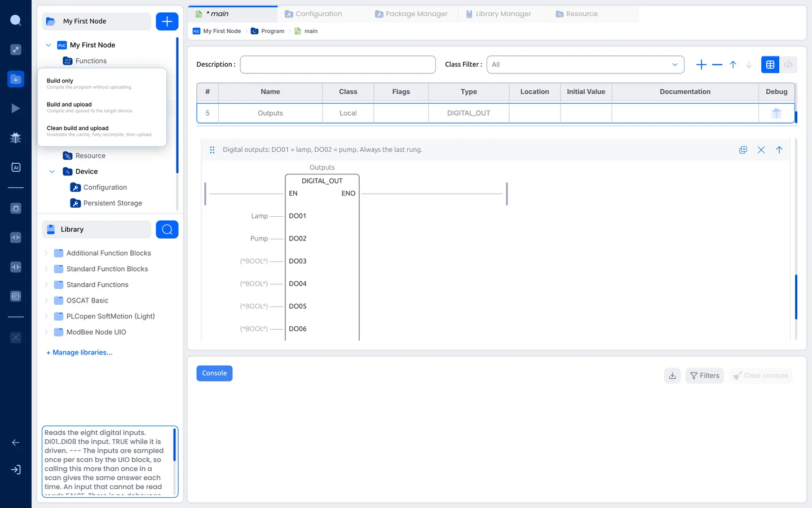Open the AI assistant icon in sidebar
The height and width of the screenshot is (508, 812).
tap(16, 167)
